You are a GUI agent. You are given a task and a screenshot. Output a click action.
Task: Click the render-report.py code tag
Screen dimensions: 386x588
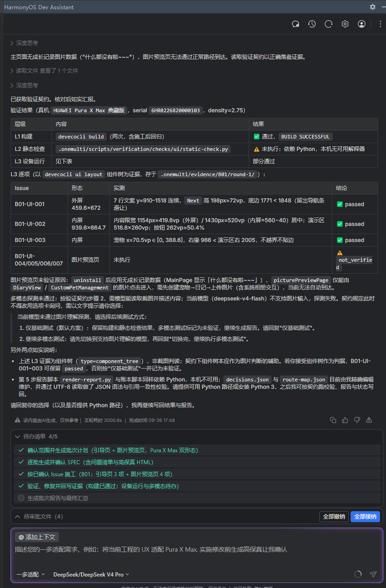(87, 380)
